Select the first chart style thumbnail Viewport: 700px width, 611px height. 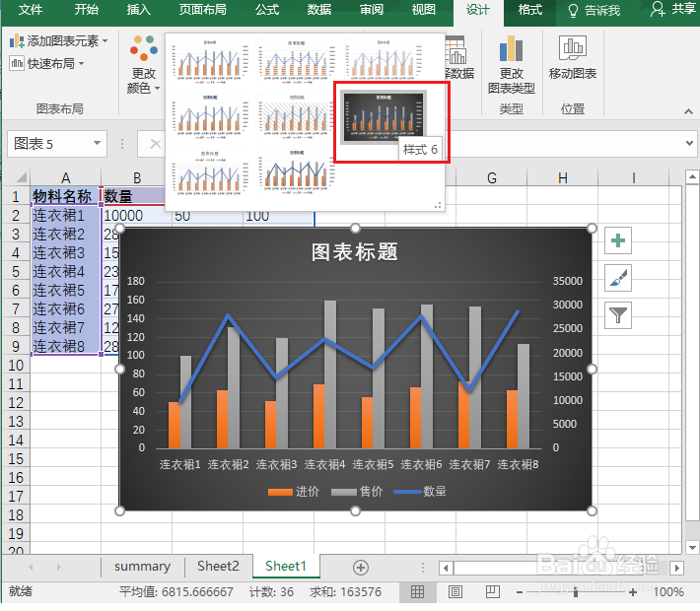(x=210, y=61)
